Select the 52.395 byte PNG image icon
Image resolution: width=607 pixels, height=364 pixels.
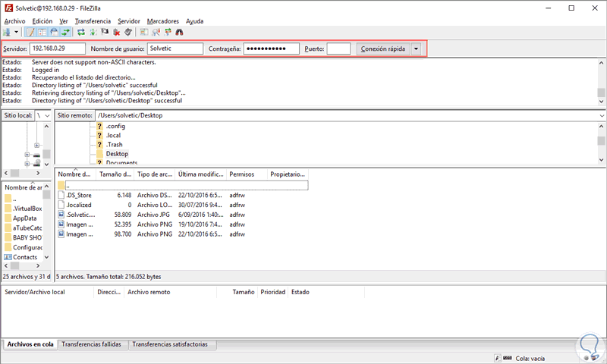(61, 224)
